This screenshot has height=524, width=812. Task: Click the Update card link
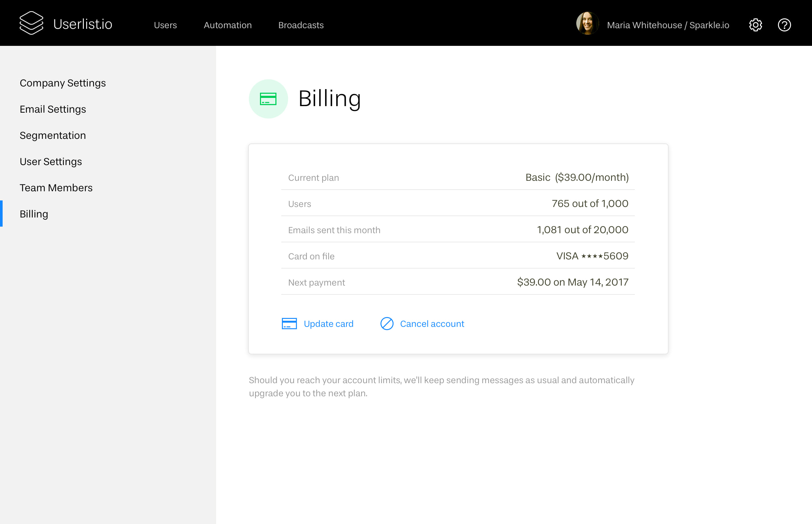click(328, 324)
